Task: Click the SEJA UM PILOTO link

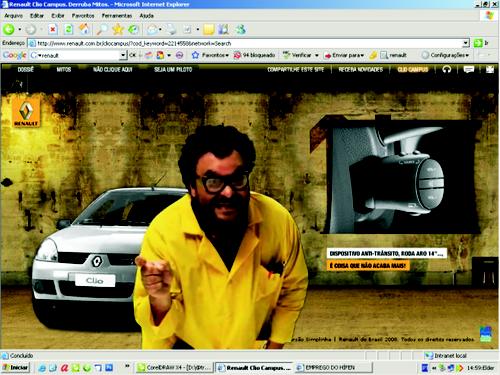Action: [x=173, y=69]
